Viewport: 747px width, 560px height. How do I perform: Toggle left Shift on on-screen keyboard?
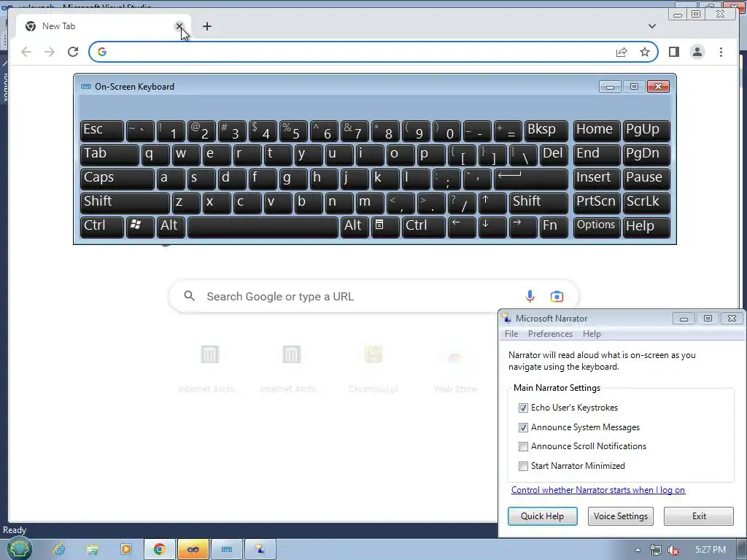(x=125, y=202)
